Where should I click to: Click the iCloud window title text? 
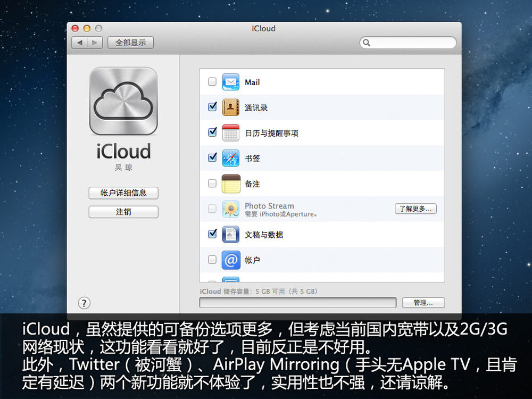point(264,29)
